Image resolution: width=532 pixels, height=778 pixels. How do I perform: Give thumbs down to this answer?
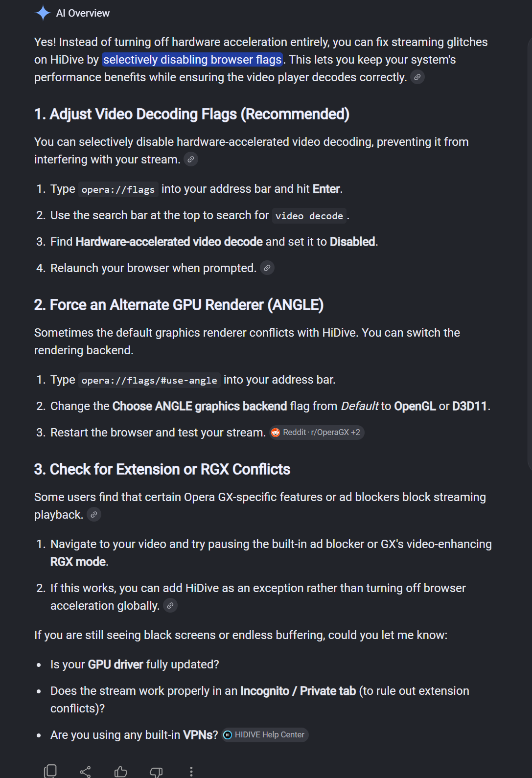pos(156,772)
